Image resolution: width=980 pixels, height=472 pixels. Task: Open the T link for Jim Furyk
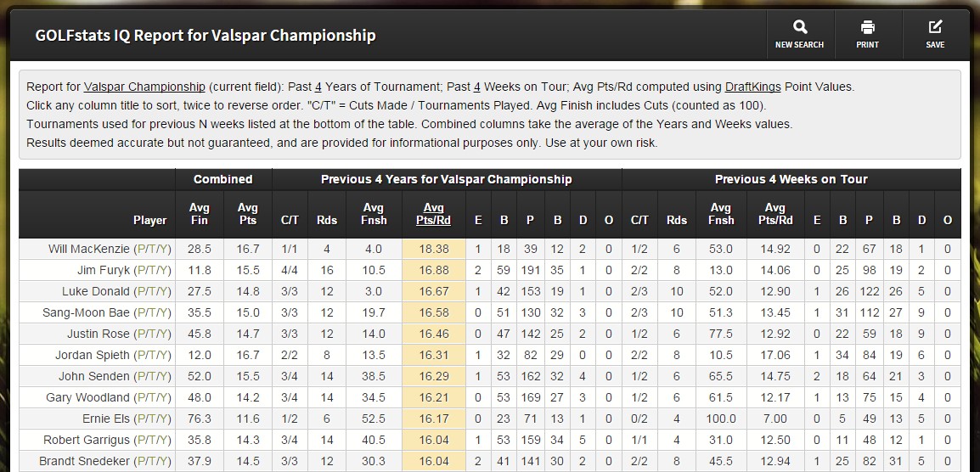coord(151,271)
